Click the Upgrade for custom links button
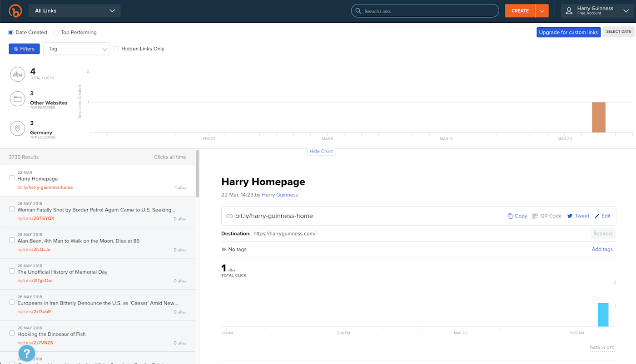Viewport: 636px width, 364px height. [568, 32]
